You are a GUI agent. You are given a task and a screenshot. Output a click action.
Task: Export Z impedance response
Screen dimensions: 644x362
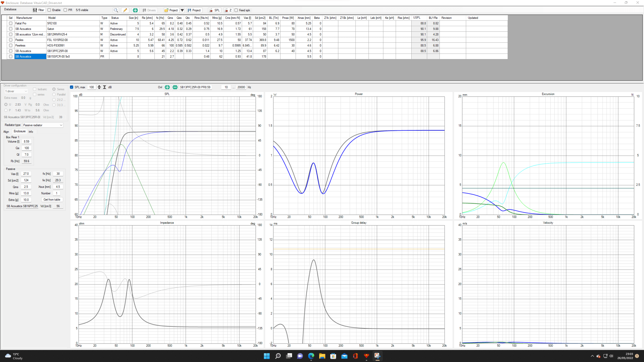(x=228, y=10)
